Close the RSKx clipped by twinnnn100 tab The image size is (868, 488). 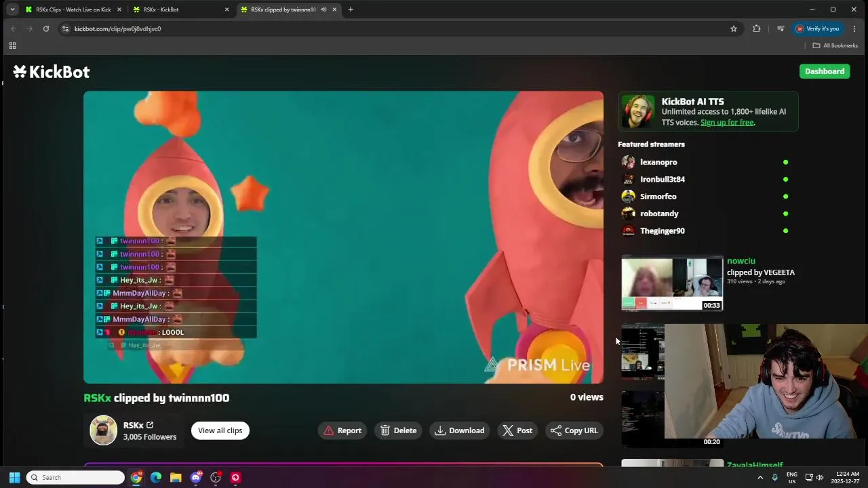(x=334, y=9)
